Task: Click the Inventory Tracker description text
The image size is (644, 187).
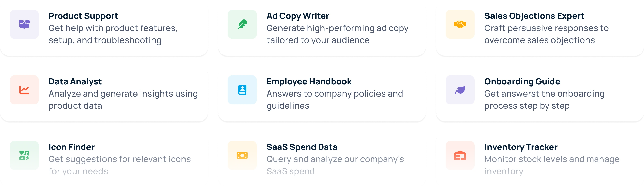Action: pos(552,165)
